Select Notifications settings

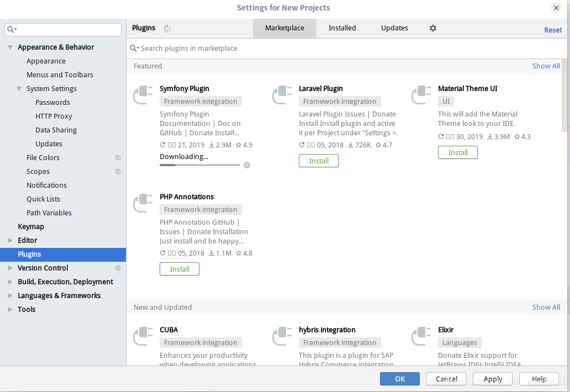(x=46, y=186)
